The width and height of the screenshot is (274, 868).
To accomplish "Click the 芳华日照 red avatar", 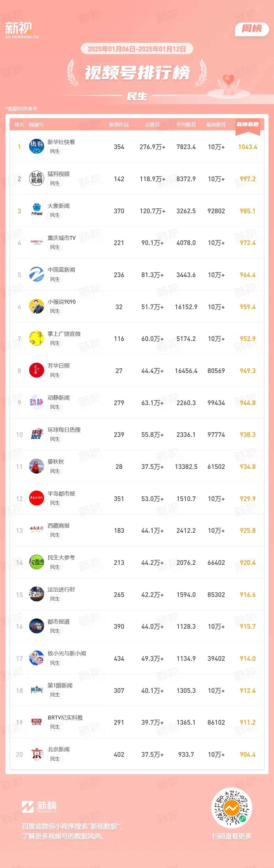I will (x=36, y=370).
